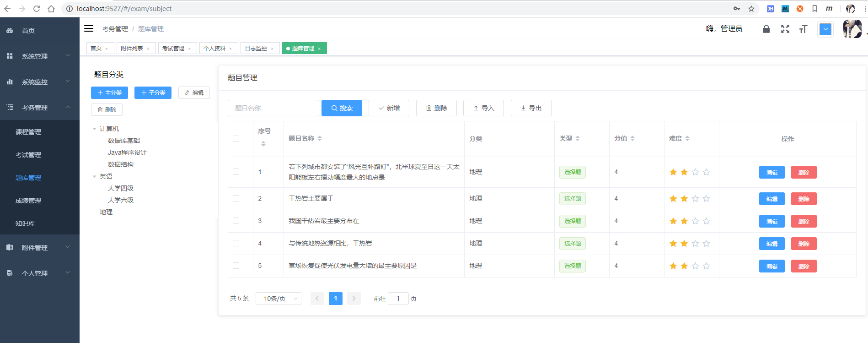The width and height of the screenshot is (868, 343).
Task: Toggle the select-all header checkbox
Action: pyautogui.click(x=236, y=139)
